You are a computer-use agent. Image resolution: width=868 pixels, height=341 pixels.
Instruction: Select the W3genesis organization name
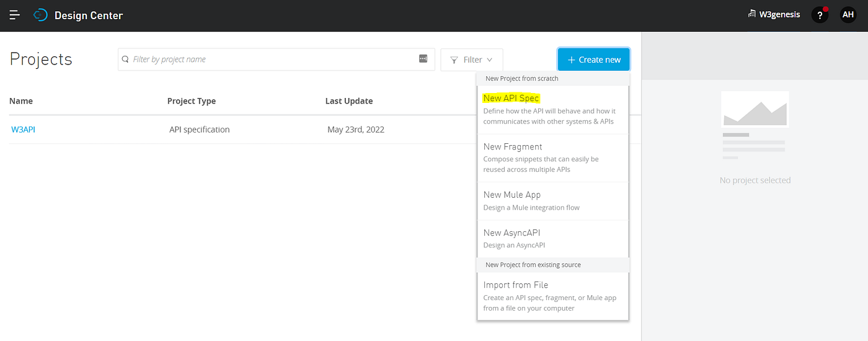point(780,15)
